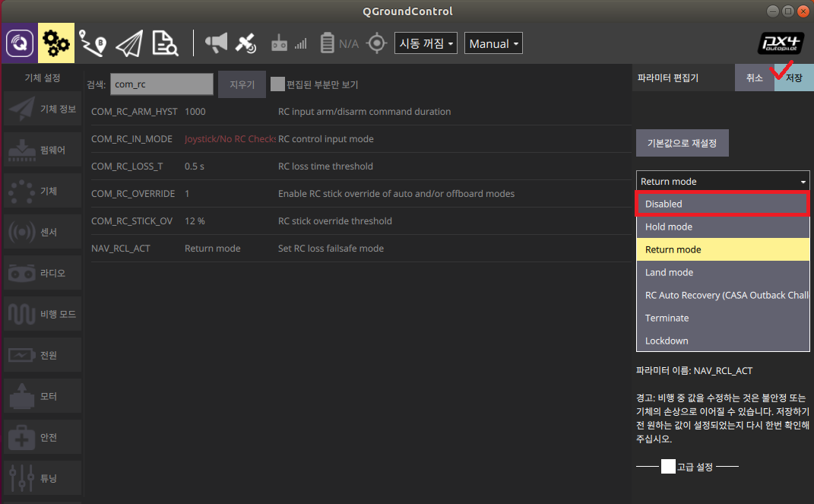Open the 펌웨어 firmware page
The width and height of the screenshot is (814, 504).
(43, 150)
